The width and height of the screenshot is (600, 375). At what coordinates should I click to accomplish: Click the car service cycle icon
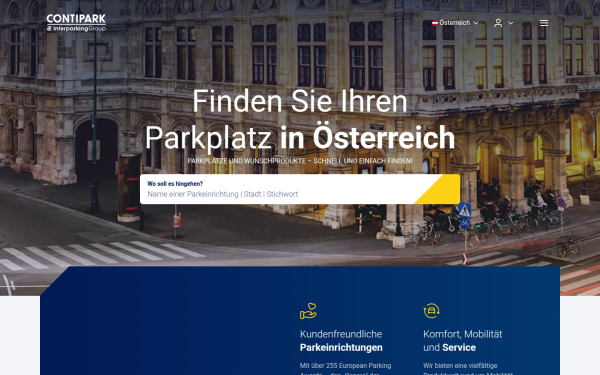coord(431,311)
